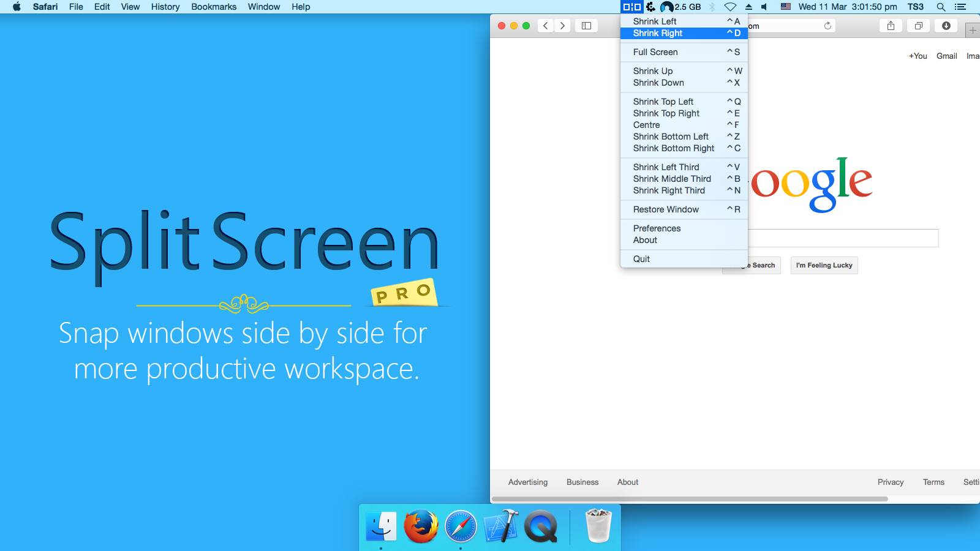
Task: Quit Split Screen from the menu
Action: (x=684, y=259)
